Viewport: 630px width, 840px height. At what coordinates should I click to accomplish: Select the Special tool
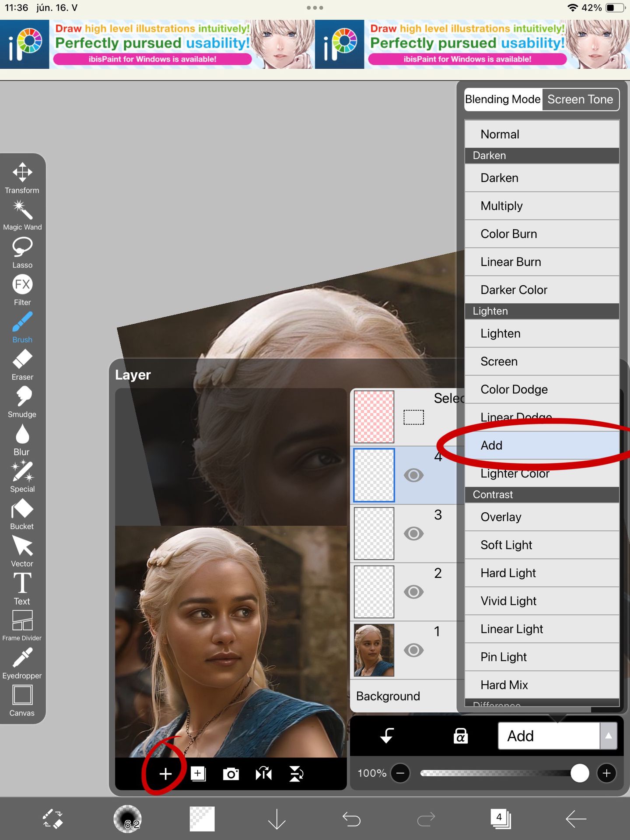(x=22, y=477)
